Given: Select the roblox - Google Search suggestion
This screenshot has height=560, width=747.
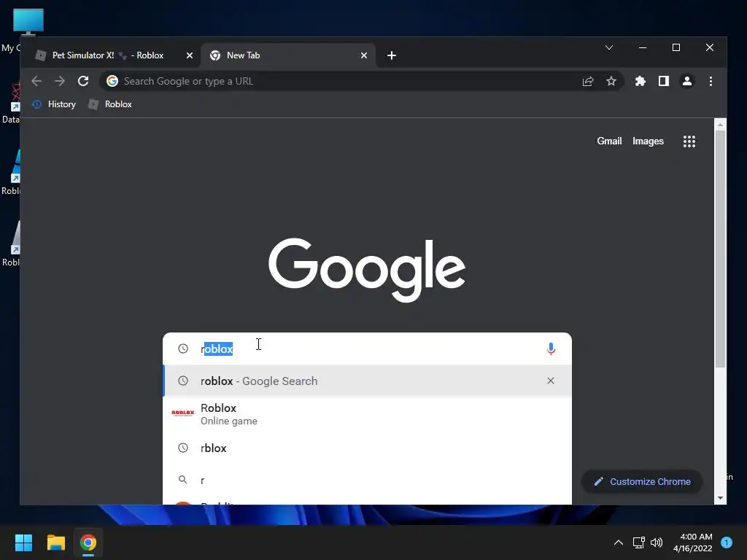Looking at the screenshot, I should click(x=367, y=381).
